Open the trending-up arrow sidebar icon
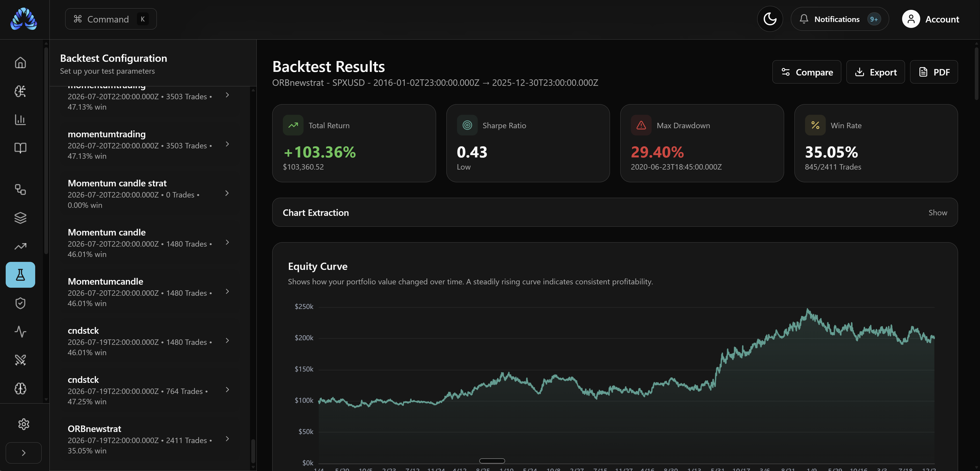This screenshot has width=980, height=471. coord(20,246)
